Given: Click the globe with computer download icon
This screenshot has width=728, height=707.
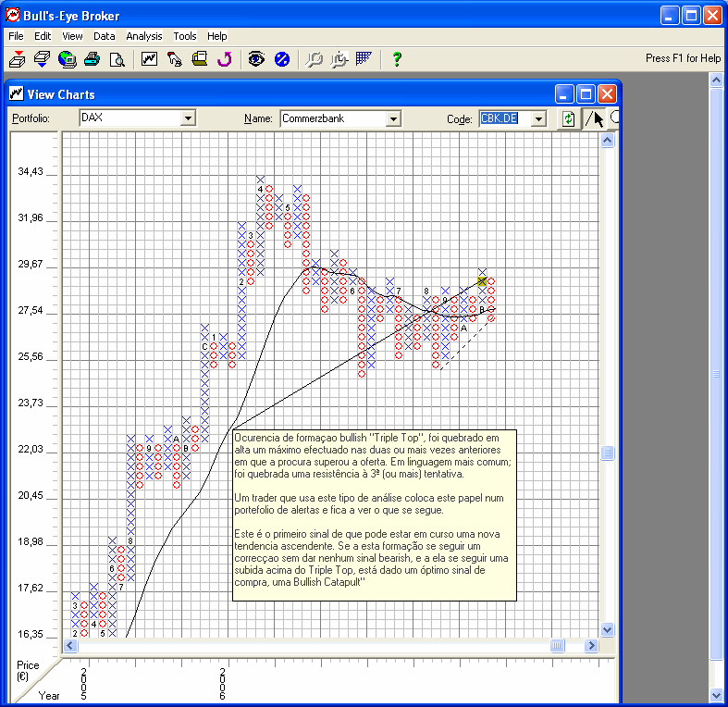Looking at the screenshot, I should coord(68,59).
